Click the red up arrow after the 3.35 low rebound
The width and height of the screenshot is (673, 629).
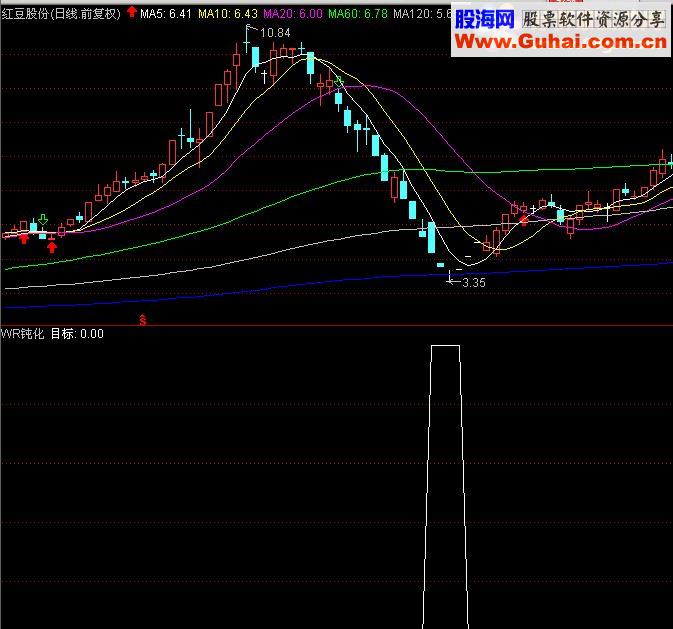pos(524,221)
